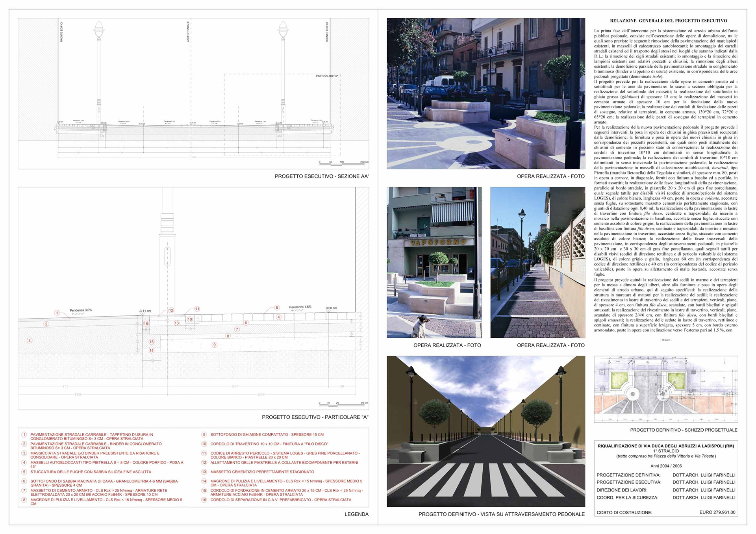The image size is (756, 534).
Task: Click the pedestrian crossing 3D render
Action: point(486,431)
